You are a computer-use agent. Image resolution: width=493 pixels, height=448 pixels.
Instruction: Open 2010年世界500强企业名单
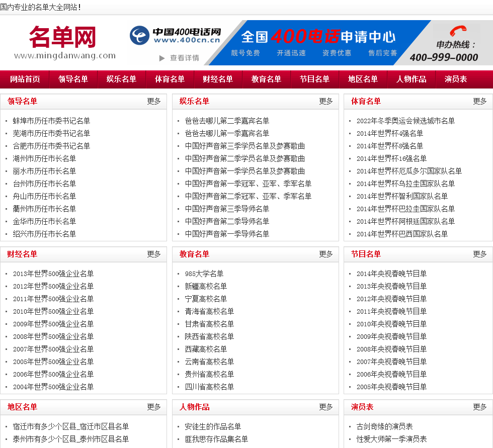53,312
